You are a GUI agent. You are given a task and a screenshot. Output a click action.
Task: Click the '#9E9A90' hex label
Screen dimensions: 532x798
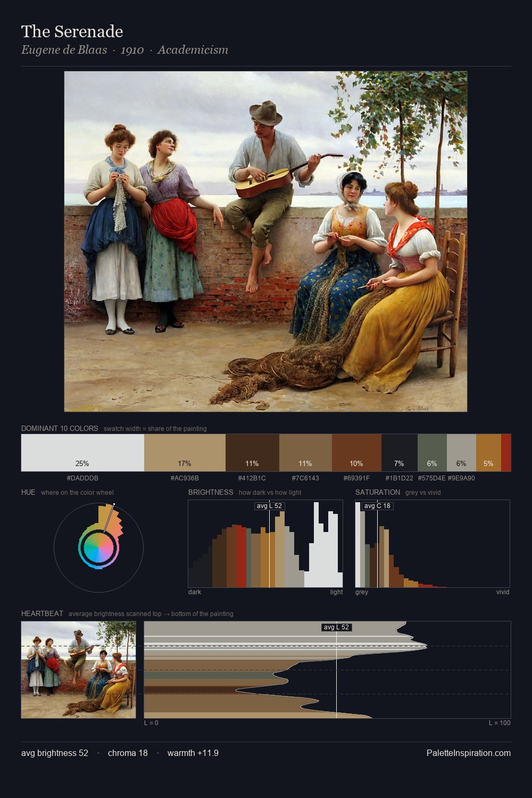[461, 478]
